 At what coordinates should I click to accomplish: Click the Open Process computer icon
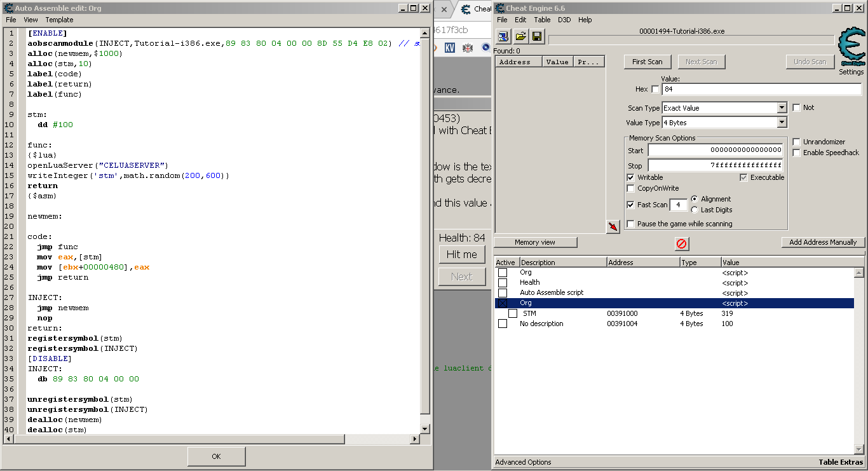click(x=503, y=36)
